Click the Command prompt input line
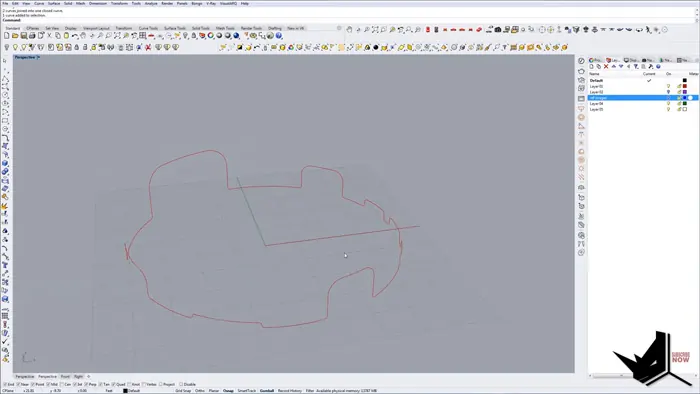The height and width of the screenshot is (394, 700). (x=348, y=20)
